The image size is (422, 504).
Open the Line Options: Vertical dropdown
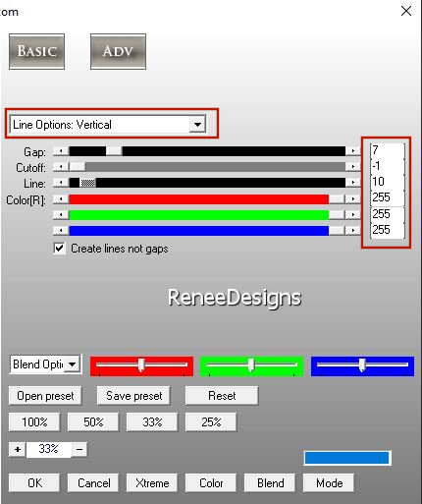(197, 125)
